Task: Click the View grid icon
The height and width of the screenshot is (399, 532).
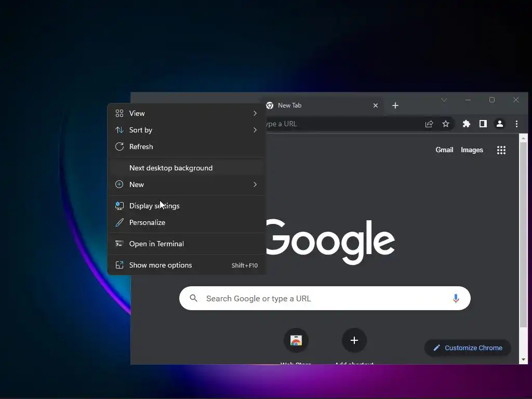Action: point(119,113)
